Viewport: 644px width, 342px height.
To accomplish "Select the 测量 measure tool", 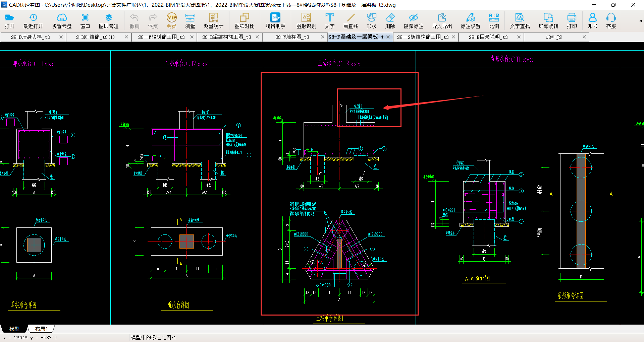I will point(190,21).
